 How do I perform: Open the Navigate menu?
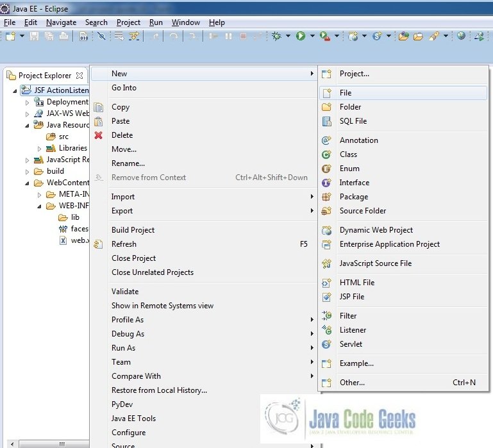(x=61, y=22)
